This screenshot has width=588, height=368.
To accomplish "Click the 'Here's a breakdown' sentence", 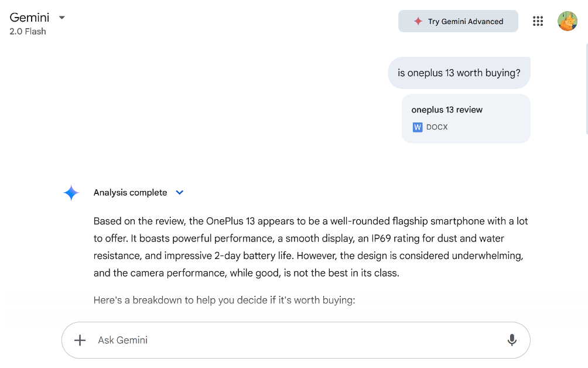I will pyautogui.click(x=224, y=300).
